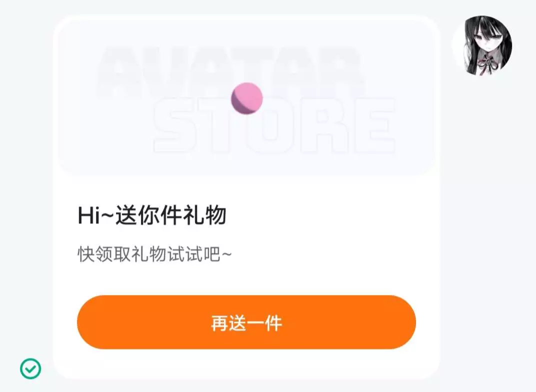536x392 pixels.
Task: Open the AVATAR STORE banner image
Action: pyautogui.click(x=246, y=96)
